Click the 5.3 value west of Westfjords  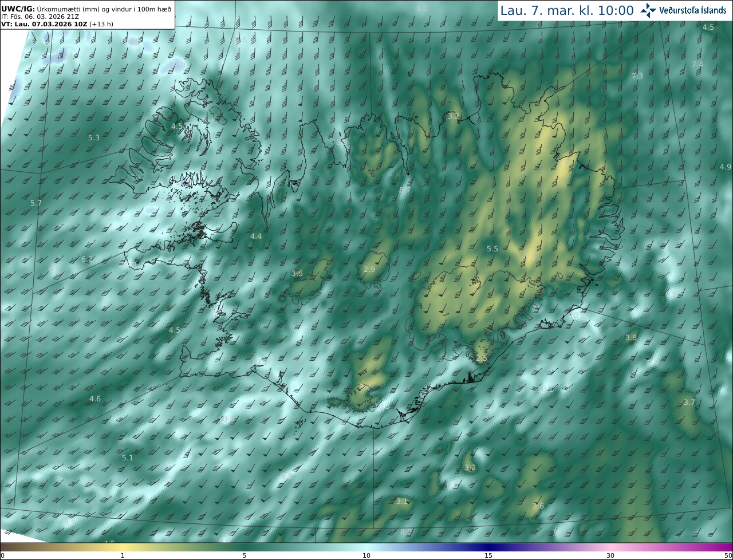click(x=94, y=138)
